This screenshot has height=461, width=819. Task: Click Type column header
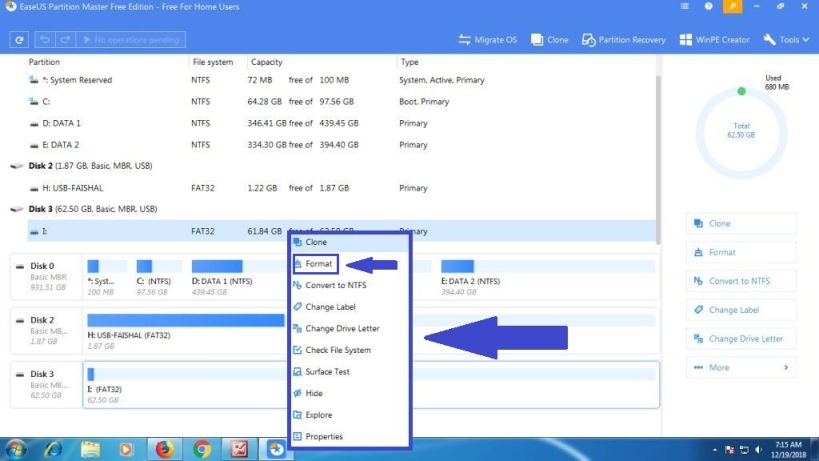pyautogui.click(x=410, y=62)
